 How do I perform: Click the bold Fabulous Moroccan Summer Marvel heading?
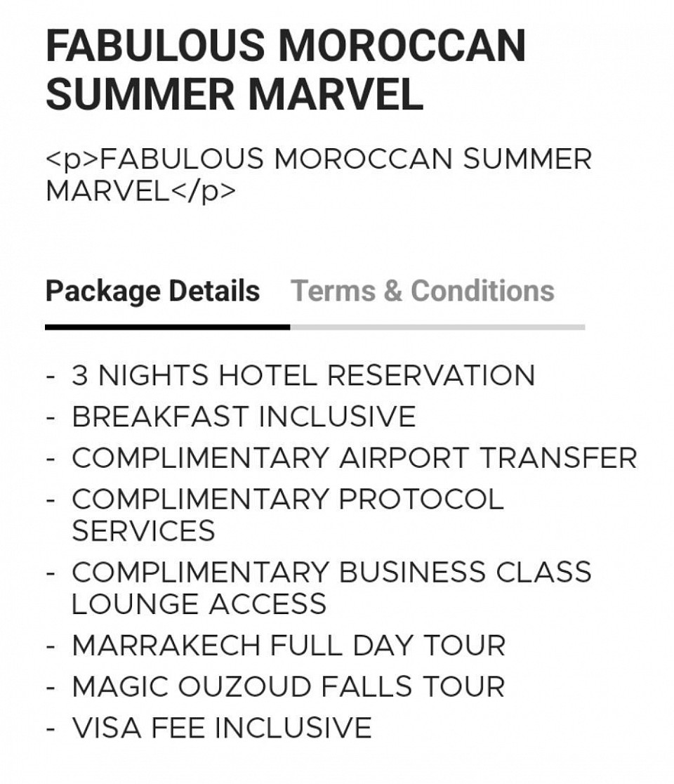point(285,70)
